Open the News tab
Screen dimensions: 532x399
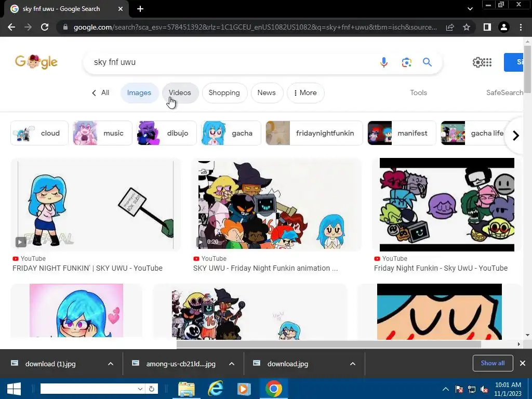[x=267, y=92]
